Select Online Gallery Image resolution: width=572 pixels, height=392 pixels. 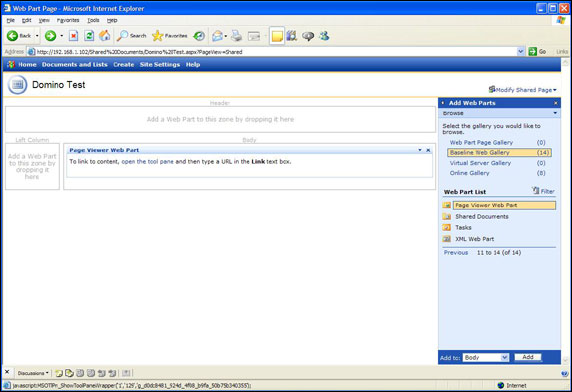[x=469, y=173]
